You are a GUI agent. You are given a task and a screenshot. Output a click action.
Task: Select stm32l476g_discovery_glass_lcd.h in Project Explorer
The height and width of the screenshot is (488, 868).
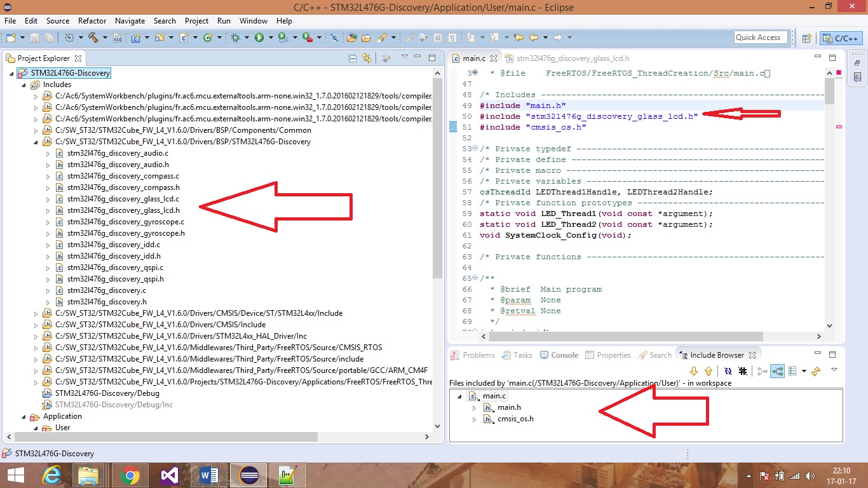123,210
